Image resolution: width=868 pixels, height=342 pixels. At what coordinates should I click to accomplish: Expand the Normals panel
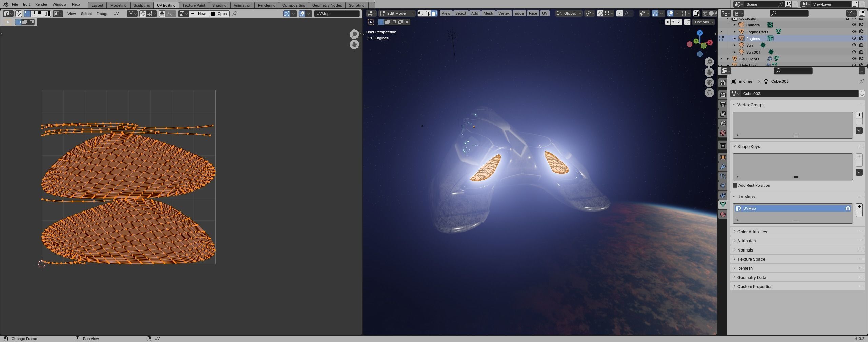click(x=734, y=250)
